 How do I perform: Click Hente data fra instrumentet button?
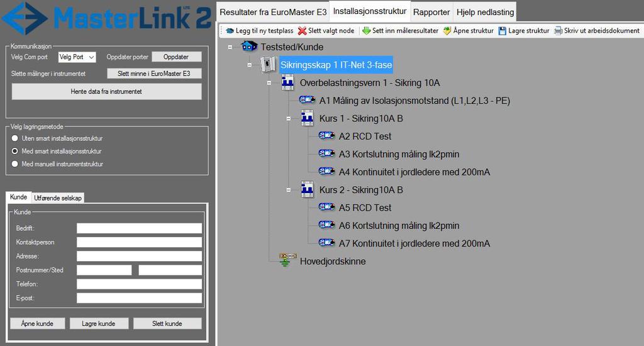click(x=106, y=91)
